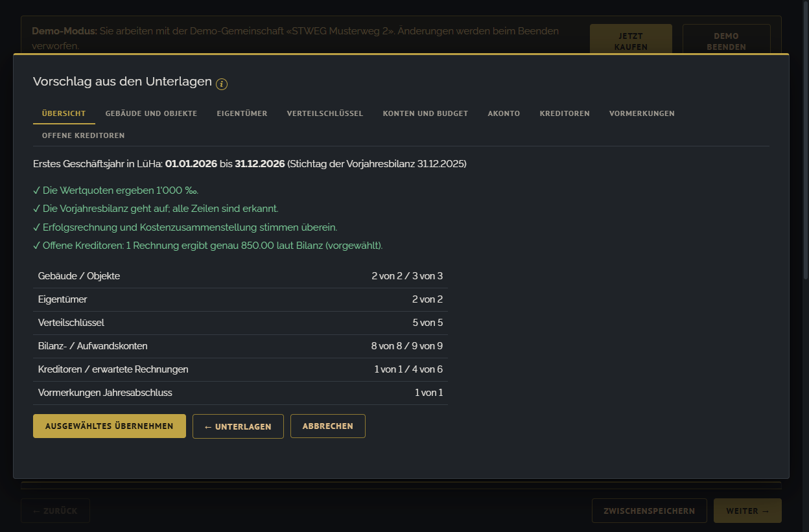Image resolution: width=809 pixels, height=532 pixels.
Task: Go back with the Unterlagen button
Action: (238, 426)
